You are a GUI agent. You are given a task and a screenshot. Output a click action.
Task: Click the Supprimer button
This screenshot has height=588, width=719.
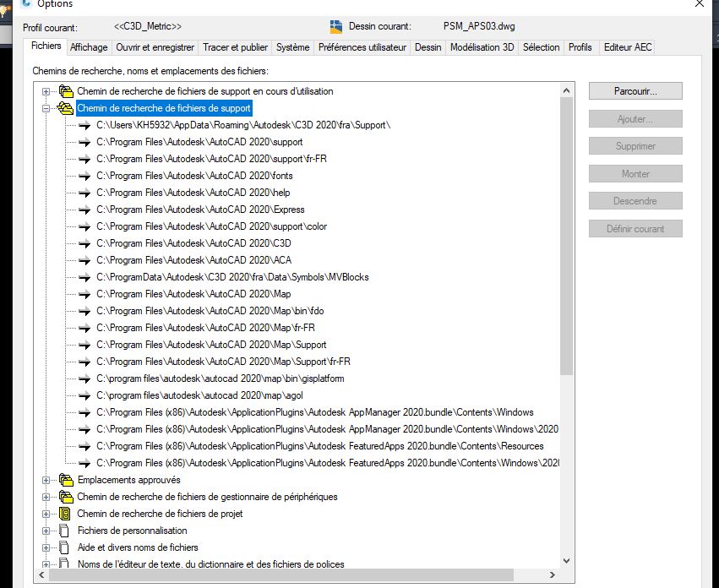[635, 146]
